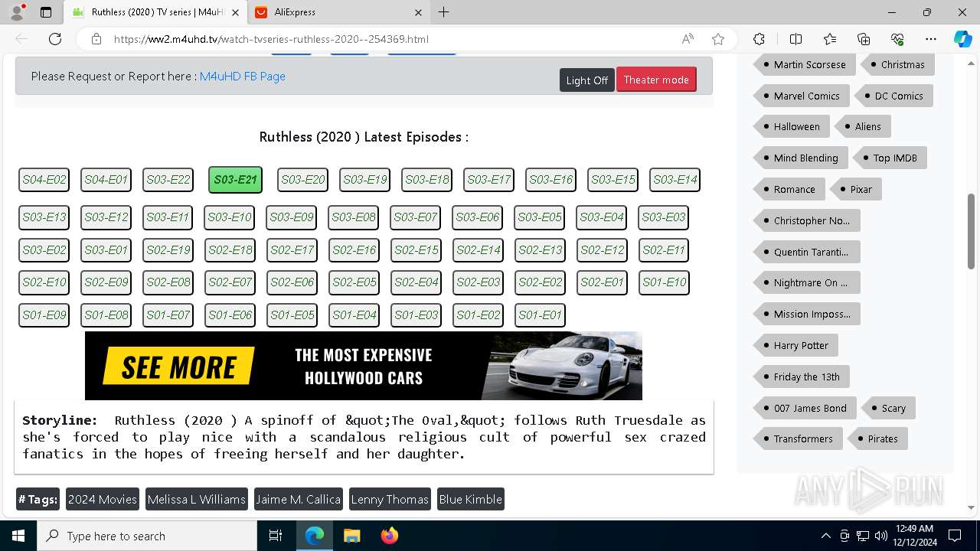
Task: Open Browser essentials heart icon
Action: (897, 39)
